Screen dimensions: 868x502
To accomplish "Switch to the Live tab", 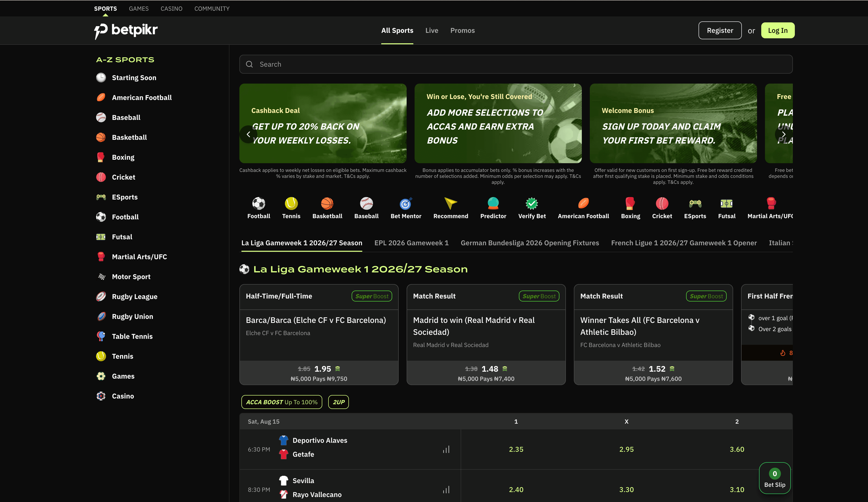I will tap(432, 30).
